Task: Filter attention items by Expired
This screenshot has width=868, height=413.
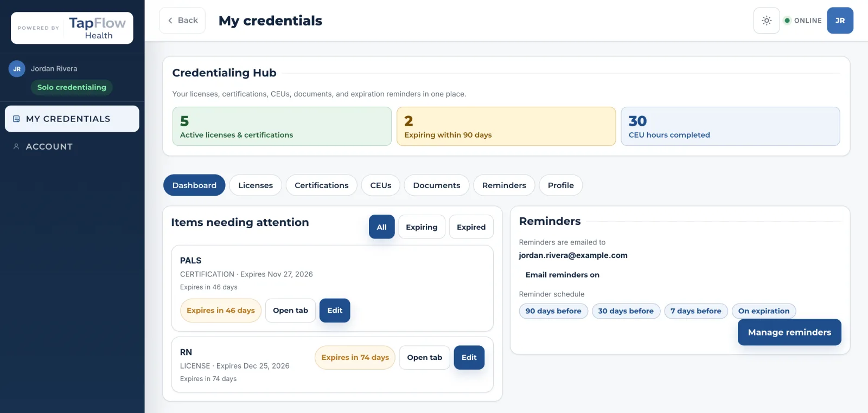Action: click(471, 227)
